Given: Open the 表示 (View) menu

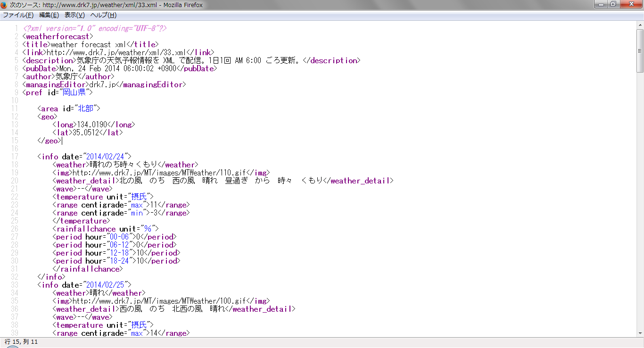Looking at the screenshot, I should [x=74, y=15].
